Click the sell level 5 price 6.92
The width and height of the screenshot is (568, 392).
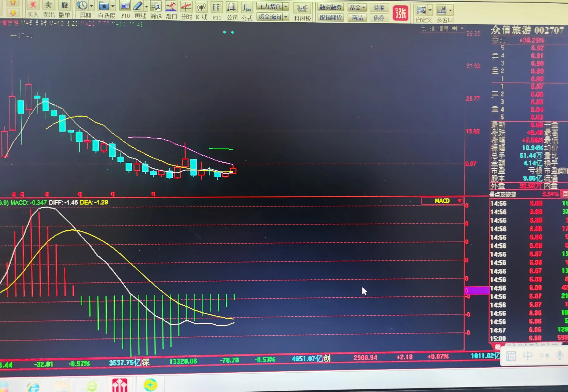537,48
